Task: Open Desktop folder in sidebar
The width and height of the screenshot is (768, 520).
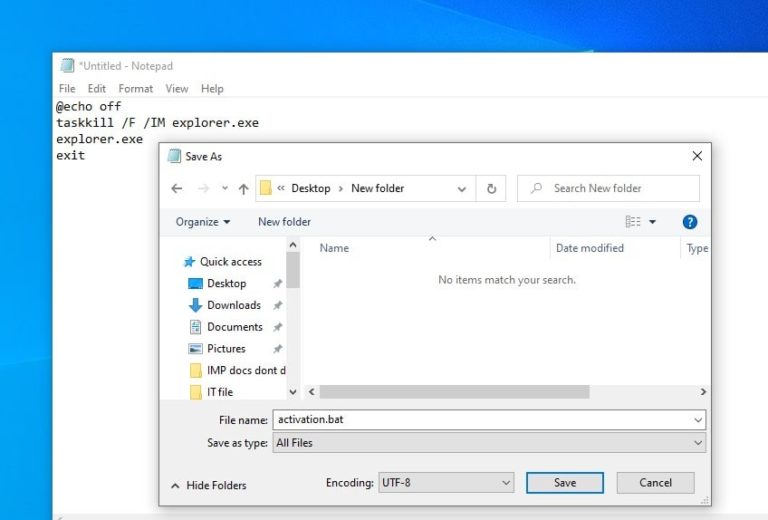Action: pos(226,283)
